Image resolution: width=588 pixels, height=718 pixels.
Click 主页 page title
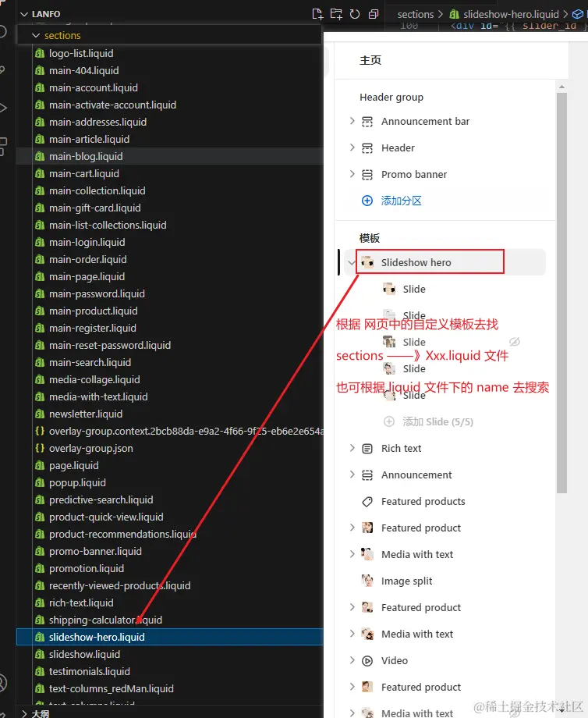point(370,60)
